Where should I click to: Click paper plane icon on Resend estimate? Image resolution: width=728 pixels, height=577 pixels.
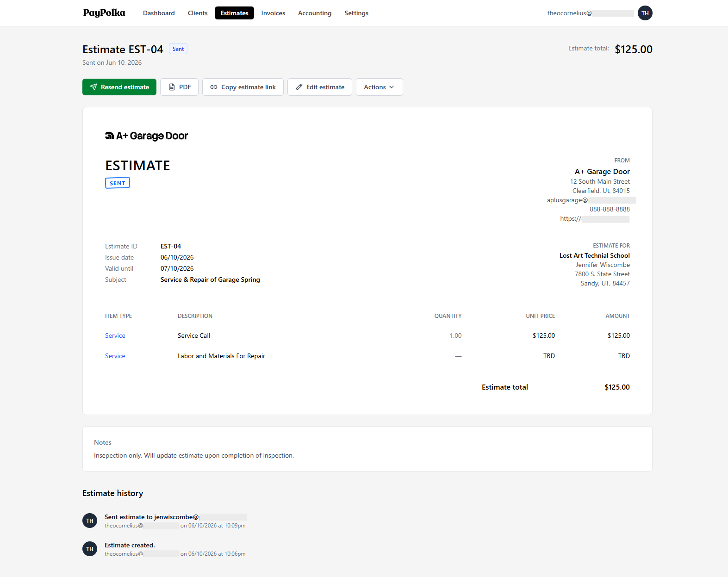[93, 87]
